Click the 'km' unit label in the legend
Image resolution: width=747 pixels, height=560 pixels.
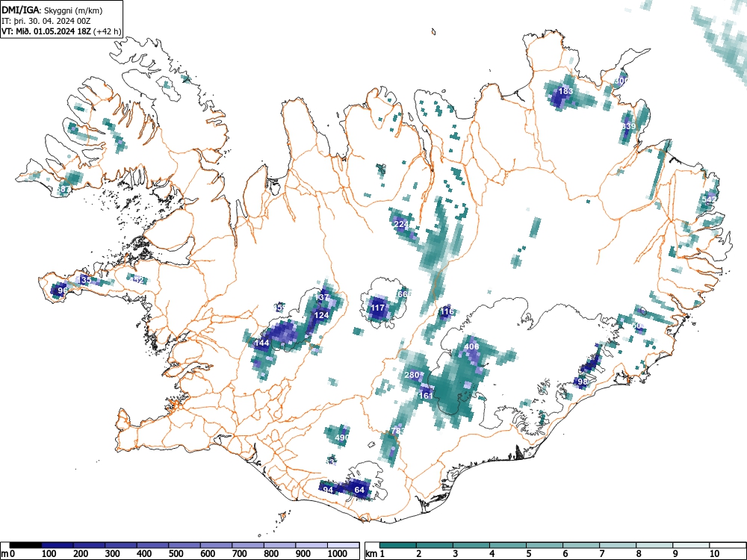tap(371, 554)
